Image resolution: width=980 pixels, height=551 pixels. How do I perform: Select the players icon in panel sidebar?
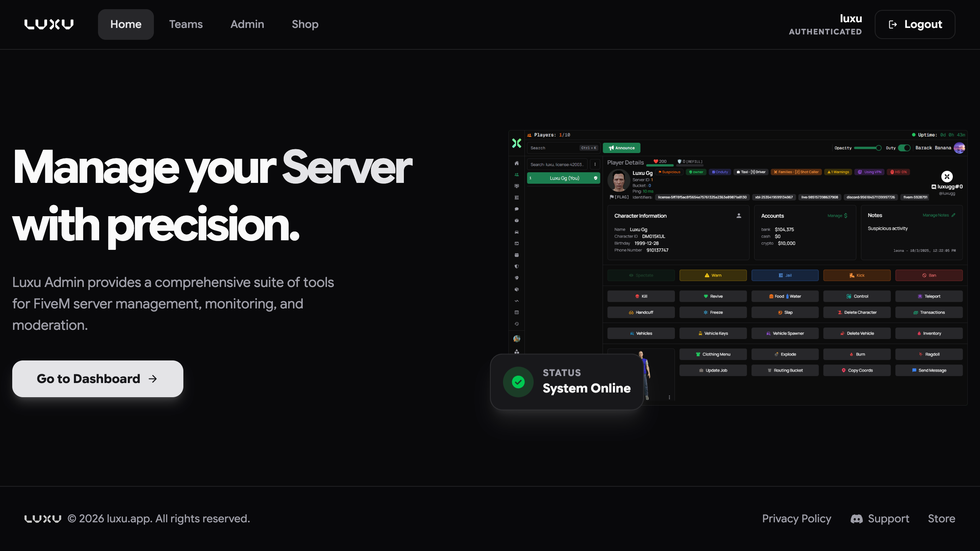pos(516,175)
